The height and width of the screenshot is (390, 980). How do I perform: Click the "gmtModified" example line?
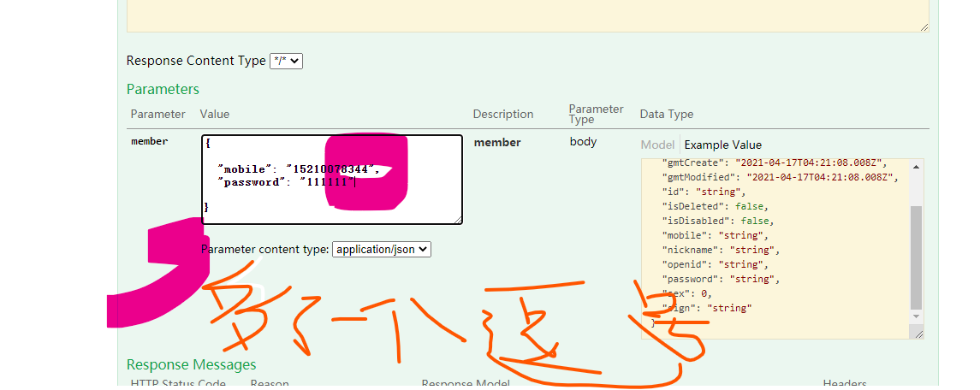(780, 178)
